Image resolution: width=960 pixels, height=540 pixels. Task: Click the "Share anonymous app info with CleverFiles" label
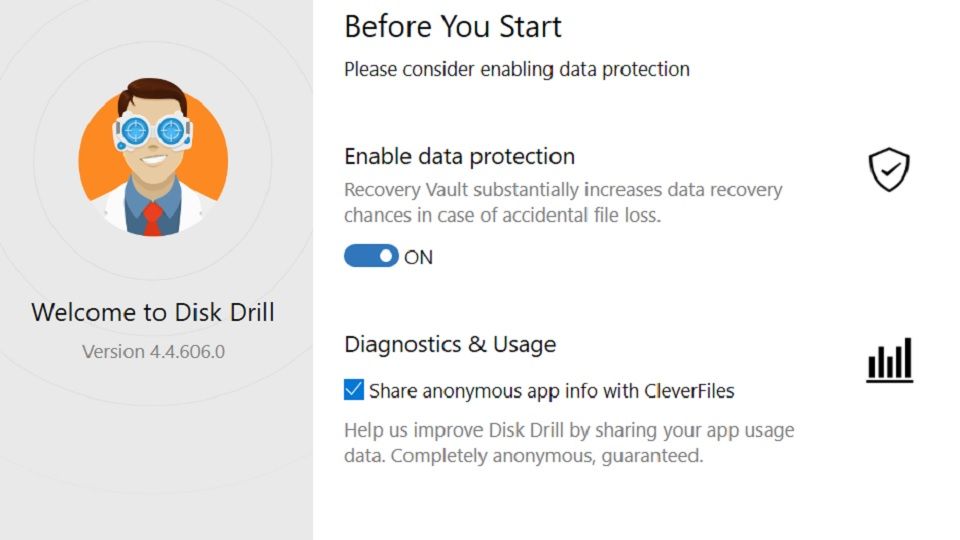551,391
